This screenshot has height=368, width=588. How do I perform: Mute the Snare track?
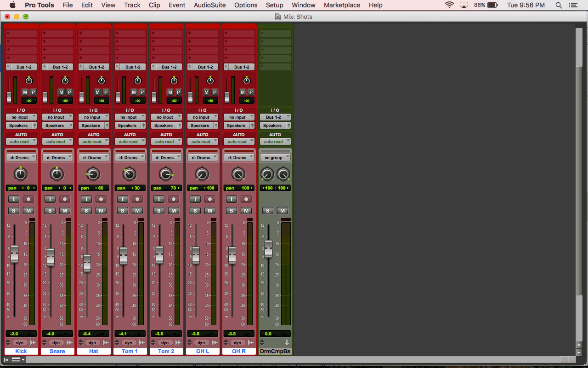(65, 211)
